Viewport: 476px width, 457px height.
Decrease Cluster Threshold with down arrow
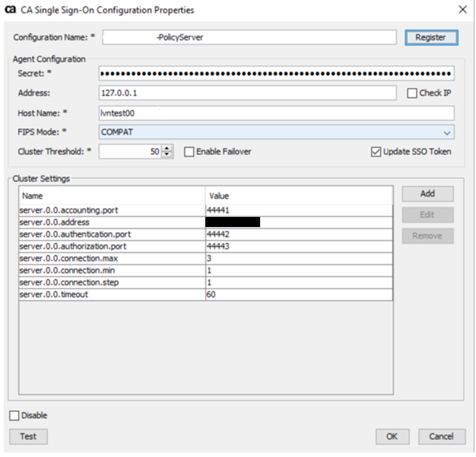[167, 155]
